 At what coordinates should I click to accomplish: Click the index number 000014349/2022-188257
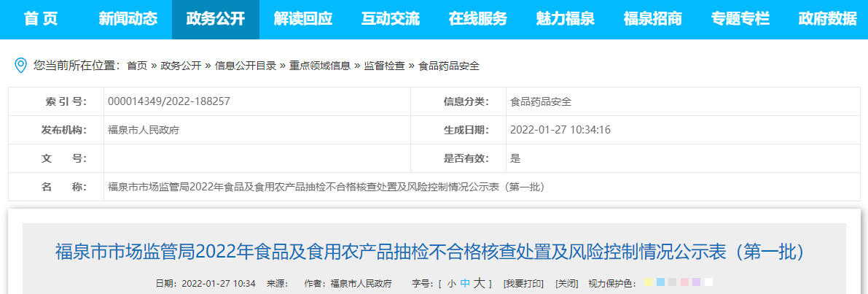tap(169, 101)
